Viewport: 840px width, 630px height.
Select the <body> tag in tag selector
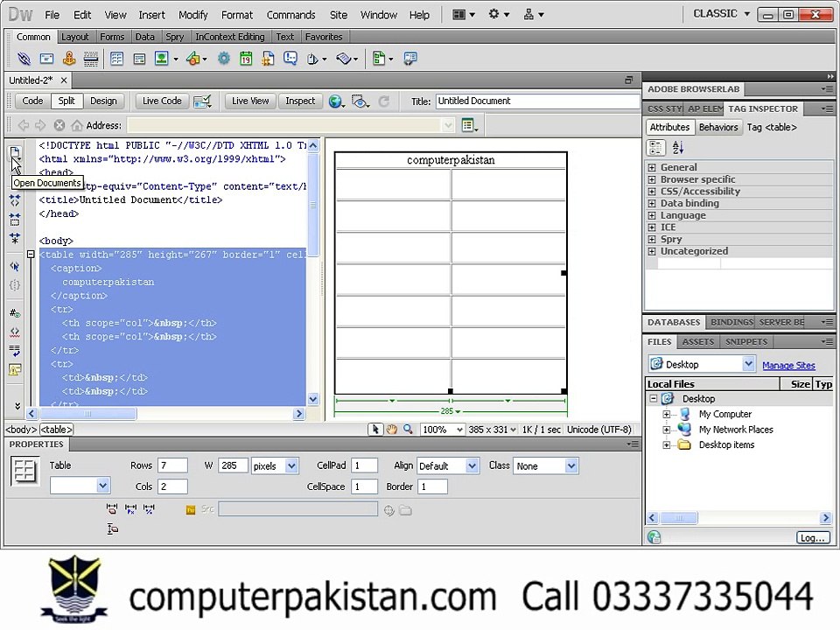click(x=21, y=429)
